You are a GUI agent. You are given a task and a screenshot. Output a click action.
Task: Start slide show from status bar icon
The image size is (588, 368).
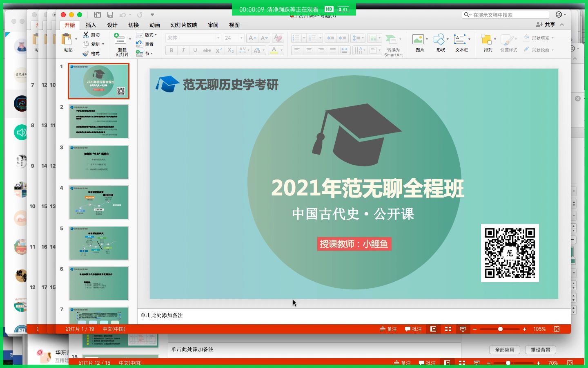463,329
